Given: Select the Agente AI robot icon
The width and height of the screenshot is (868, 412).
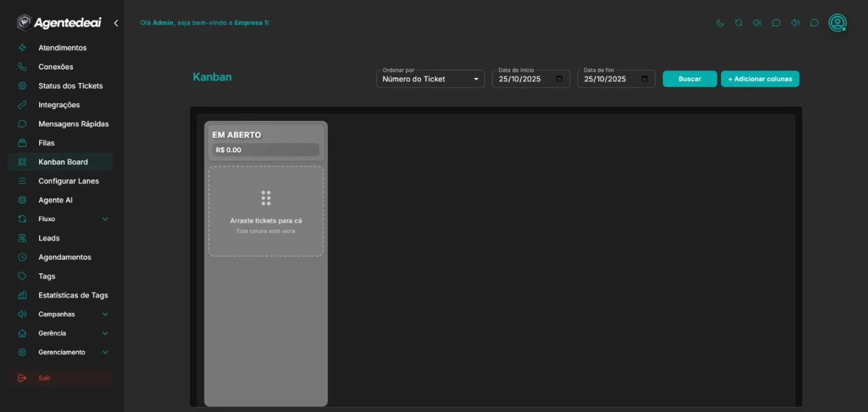Looking at the screenshot, I should pos(22,199).
